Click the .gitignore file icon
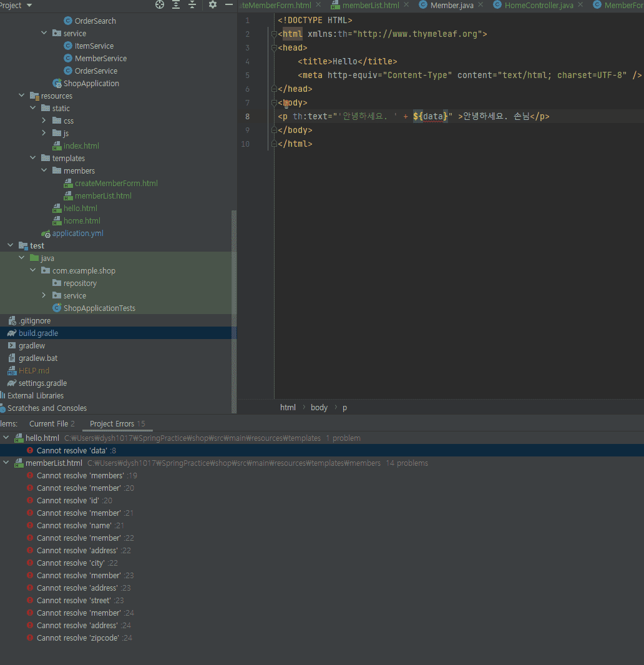This screenshot has height=665, width=644. (12, 320)
